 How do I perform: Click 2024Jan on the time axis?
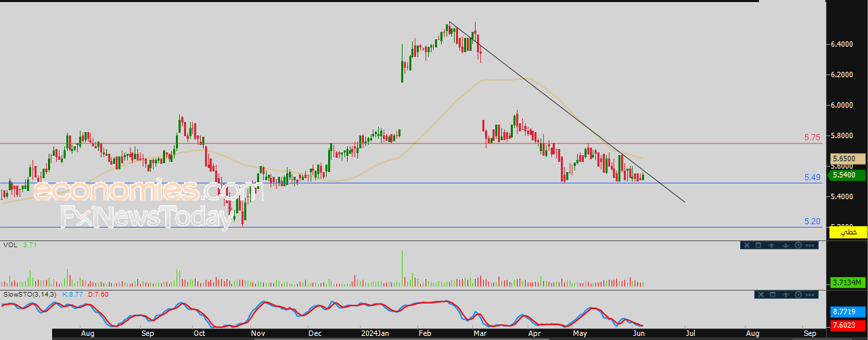(374, 334)
